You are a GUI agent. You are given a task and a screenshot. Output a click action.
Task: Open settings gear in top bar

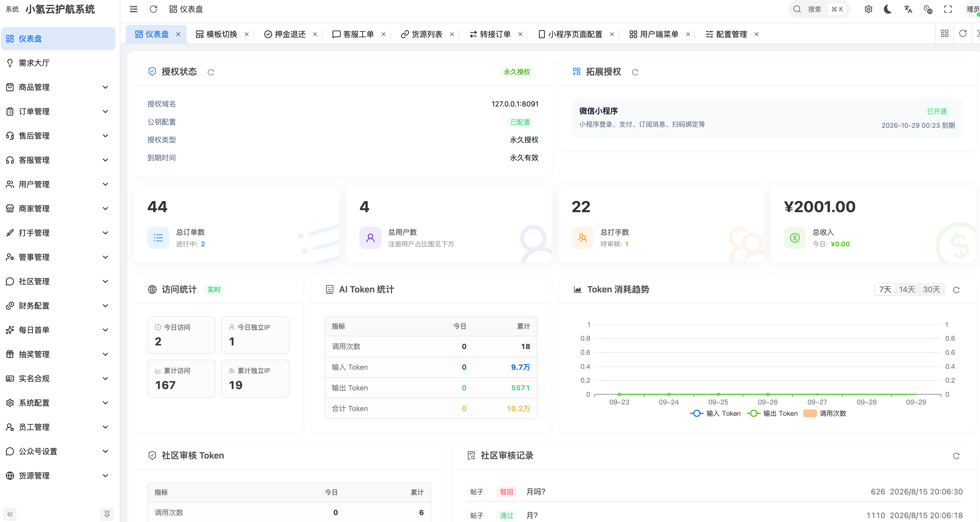[868, 9]
